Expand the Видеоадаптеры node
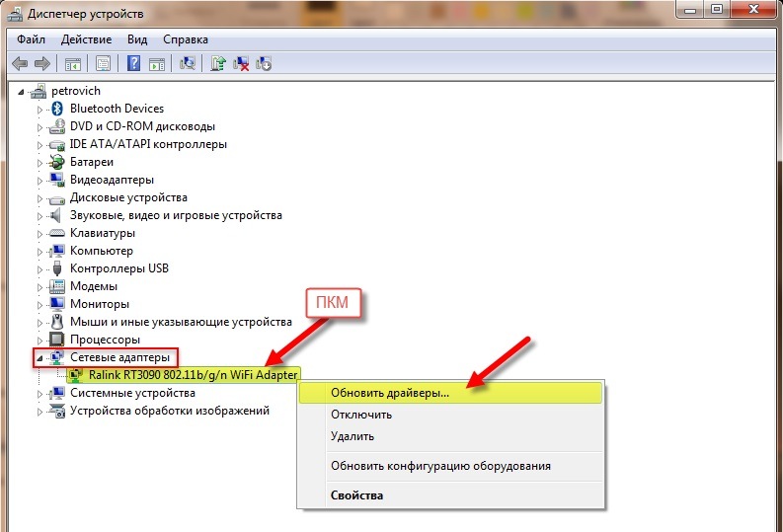Viewport: 783px width, 532px height. pos(39,181)
